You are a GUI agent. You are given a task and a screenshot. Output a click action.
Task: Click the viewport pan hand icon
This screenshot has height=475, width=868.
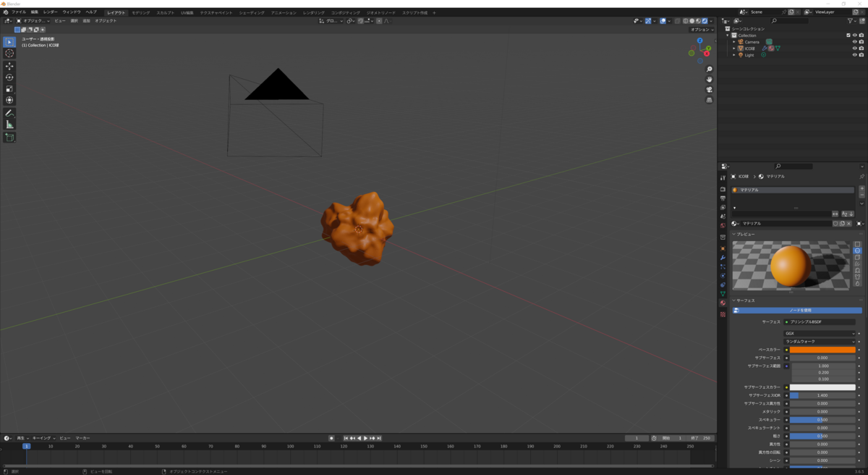coord(709,79)
